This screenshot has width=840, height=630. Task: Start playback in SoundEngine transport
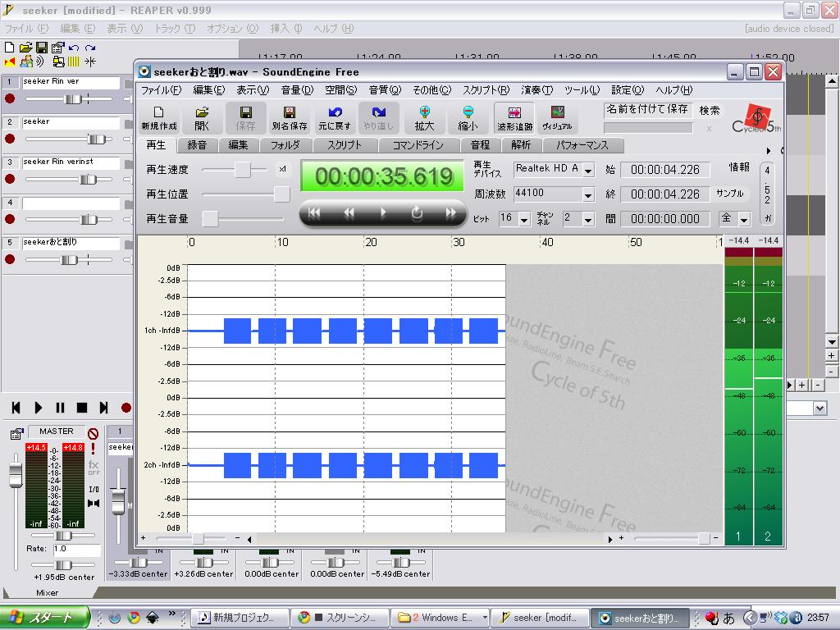coord(383,213)
